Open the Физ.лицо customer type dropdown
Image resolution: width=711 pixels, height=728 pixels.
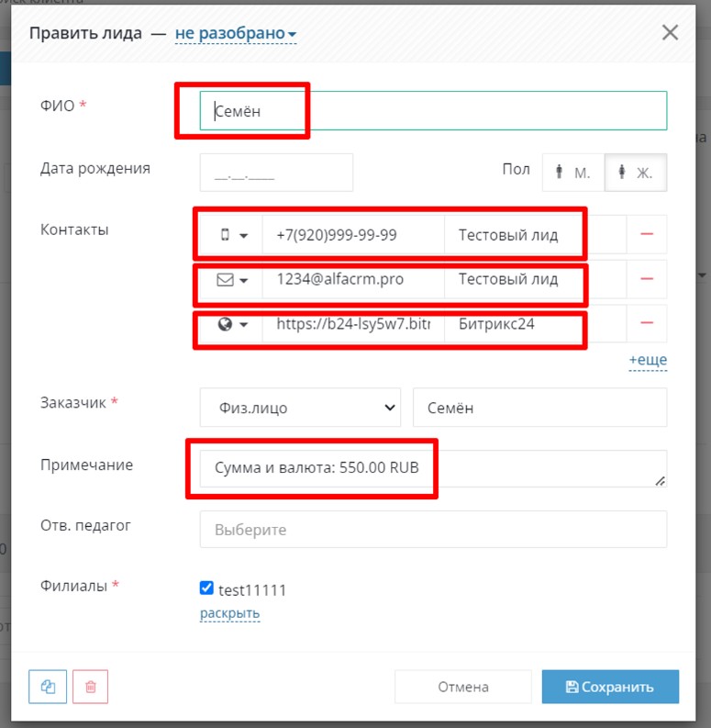point(300,408)
